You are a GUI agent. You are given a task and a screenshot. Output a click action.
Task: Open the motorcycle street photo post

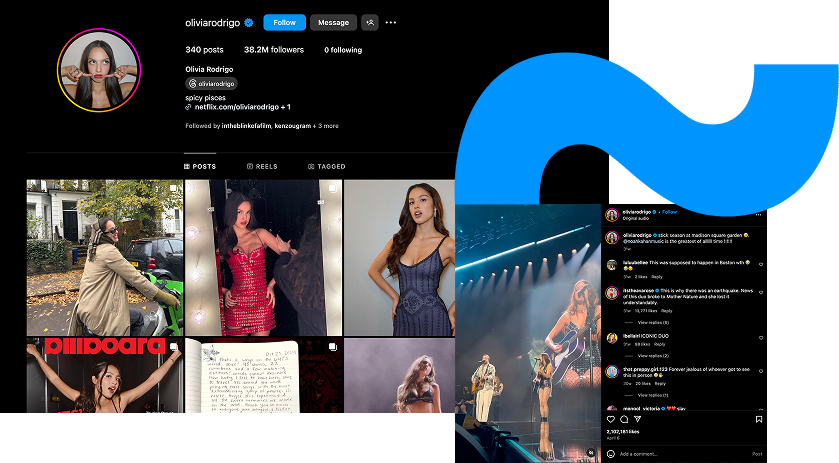105,257
